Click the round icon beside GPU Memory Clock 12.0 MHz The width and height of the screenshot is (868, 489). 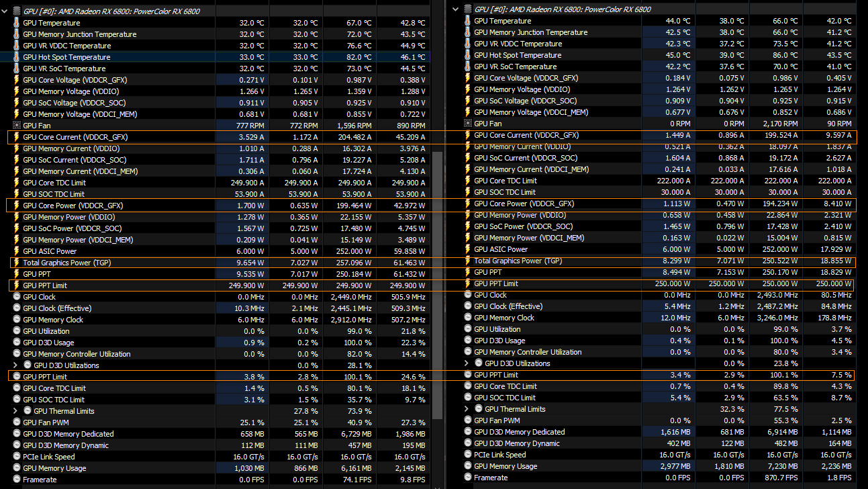[467, 318]
